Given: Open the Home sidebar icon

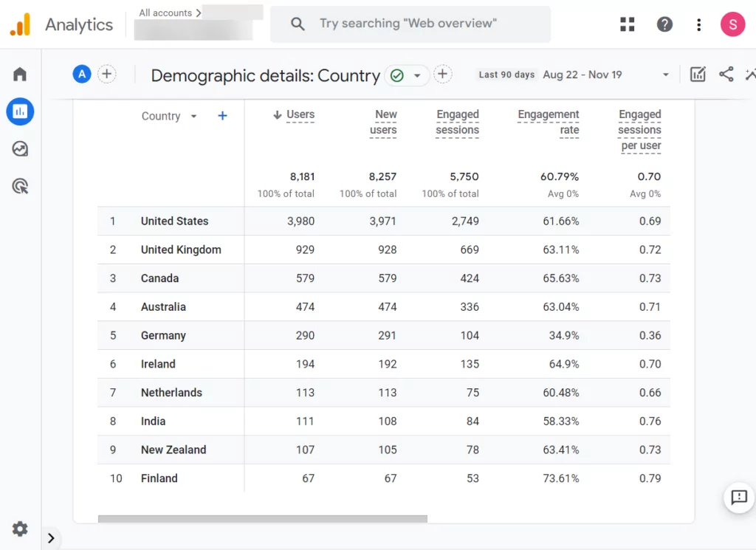Looking at the screenshot, I should point(20,75).
